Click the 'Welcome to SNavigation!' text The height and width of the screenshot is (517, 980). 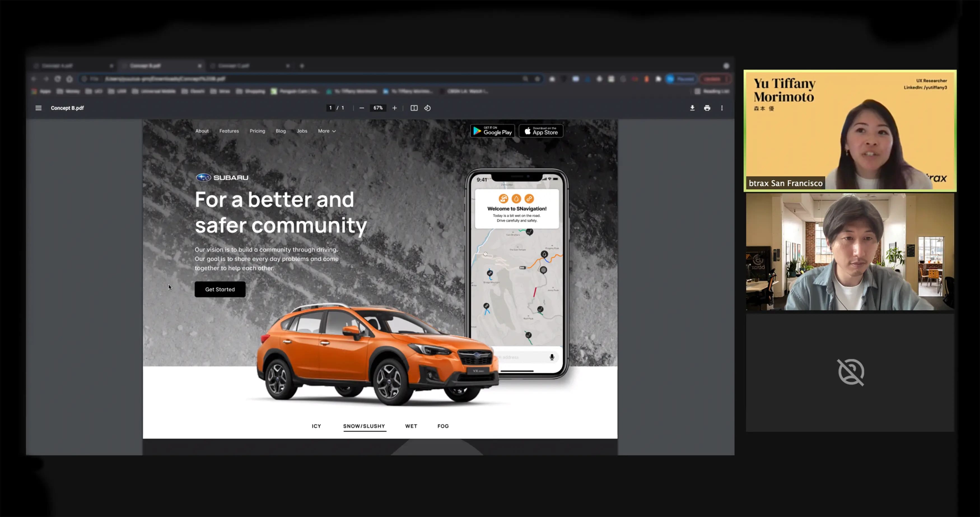pos(517,208)
